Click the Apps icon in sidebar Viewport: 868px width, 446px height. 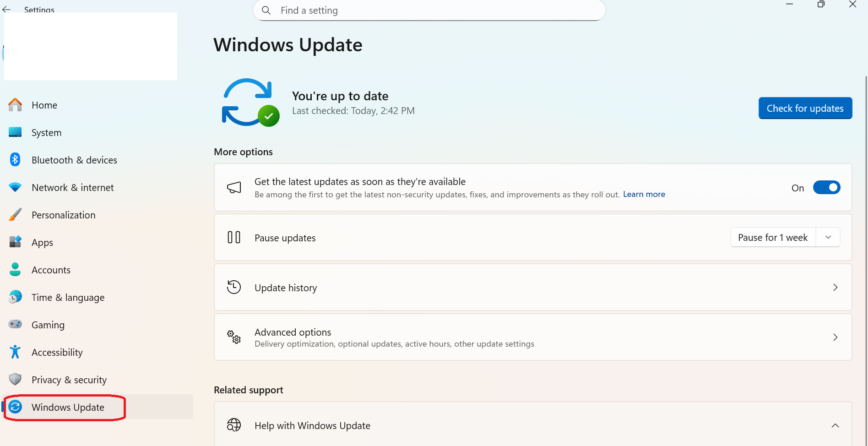pos(15,242)
